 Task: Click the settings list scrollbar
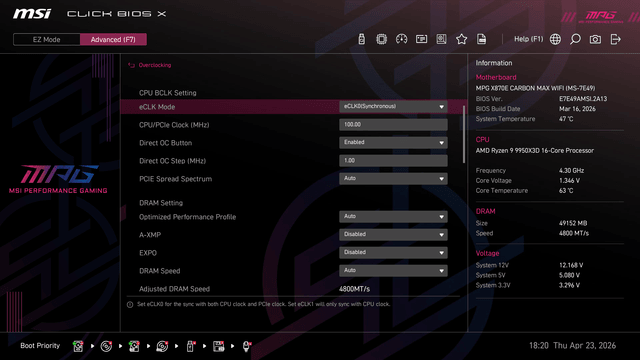click(464, 135)
